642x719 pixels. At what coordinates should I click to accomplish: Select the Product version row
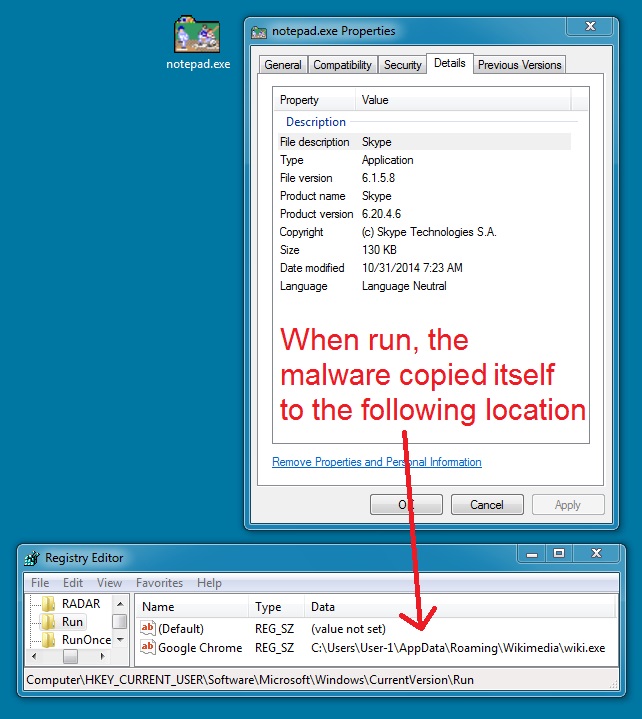point(424,214)
